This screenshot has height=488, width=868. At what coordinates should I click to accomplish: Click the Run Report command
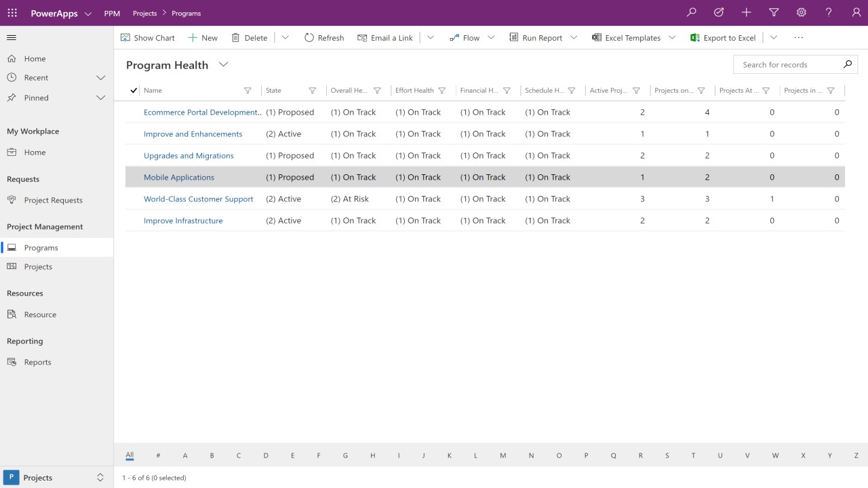(536, 38)
